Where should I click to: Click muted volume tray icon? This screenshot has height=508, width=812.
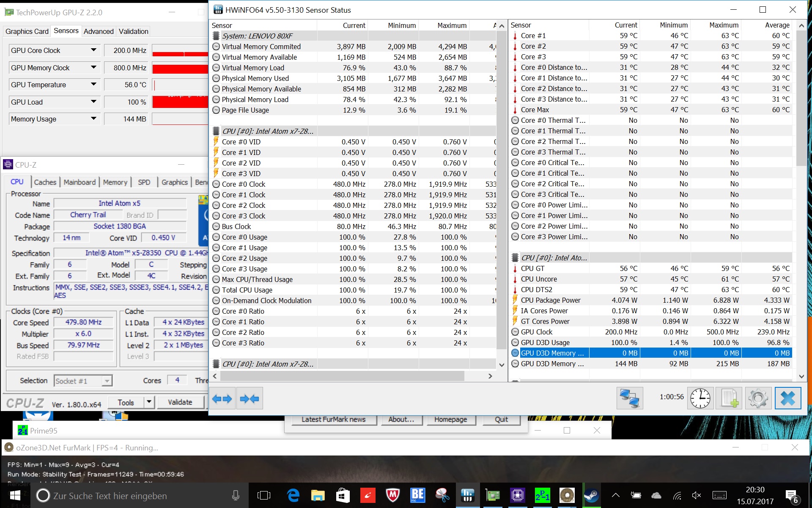tap(697, 495)
